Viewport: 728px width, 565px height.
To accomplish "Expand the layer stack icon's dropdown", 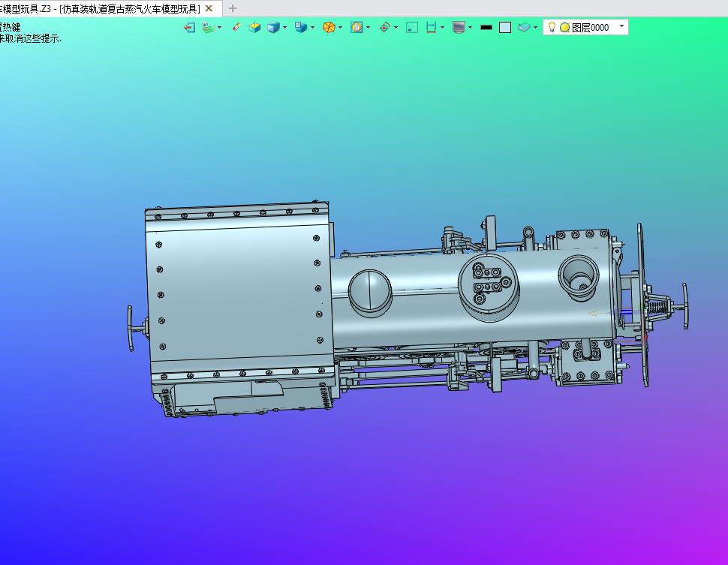I will [x=535, y=28].
